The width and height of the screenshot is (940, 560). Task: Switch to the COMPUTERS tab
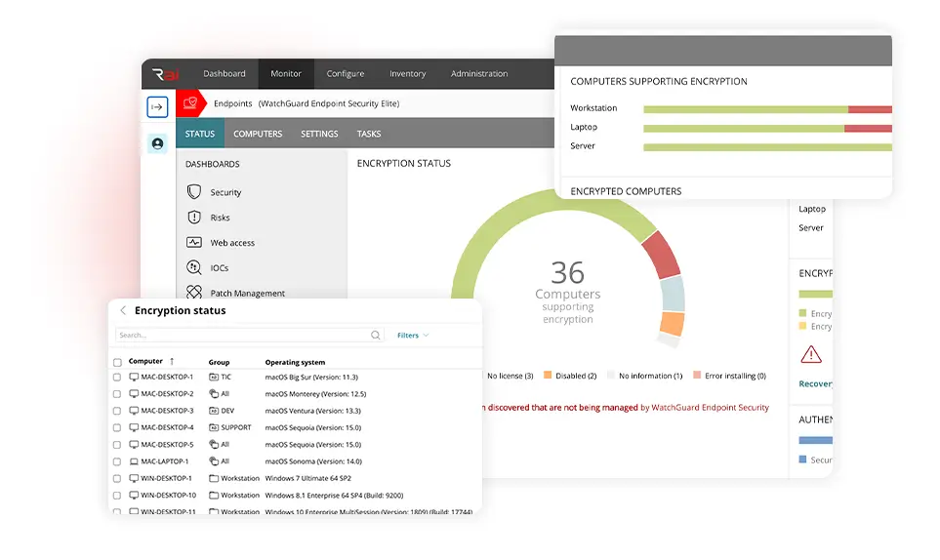point(258,134)
